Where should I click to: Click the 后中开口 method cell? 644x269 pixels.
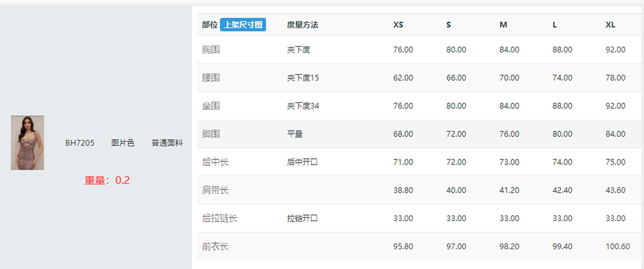[x=302, y=162]
